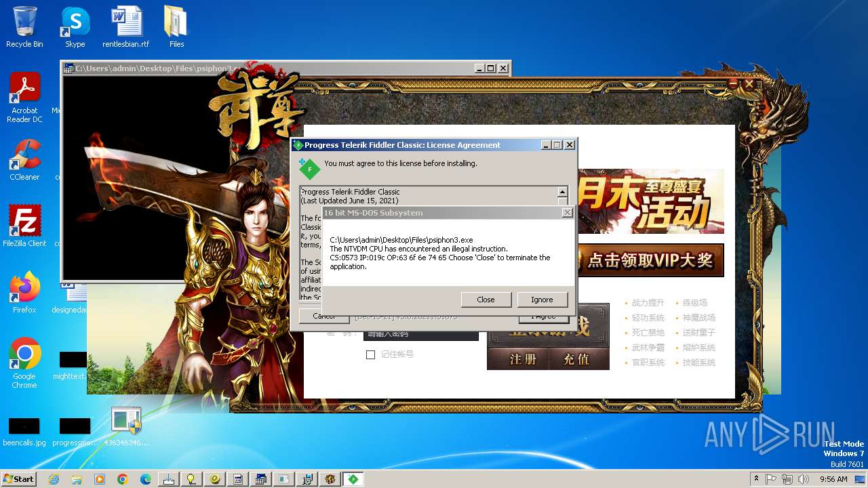This screenshot has height=488, width=868.
Task: Click Ignore in the MS-DOS Subsystem dialog
Action: tap(542, 300)
